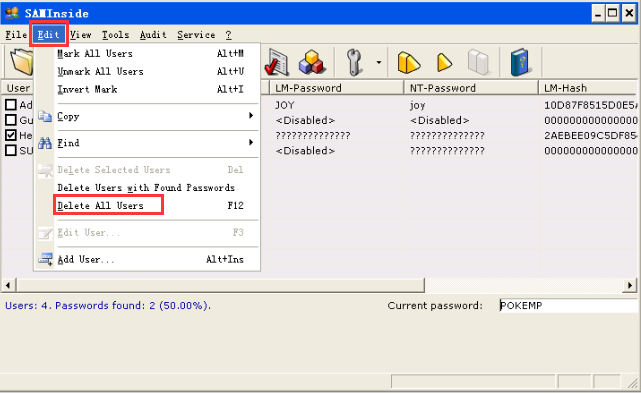Expand the arrow beside the wrench icon
Viewport: 641px width, 394px height.
pyautogui.click(x=379, y=62)
